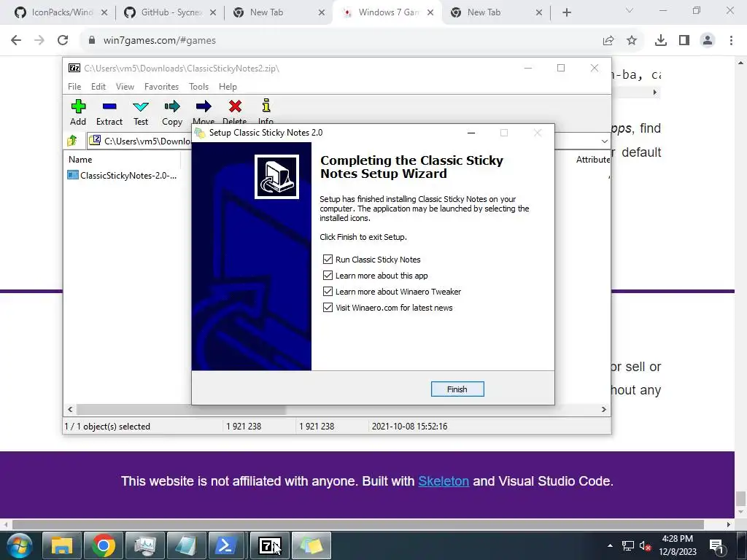Click the network tray icon

tap(628, 546)
